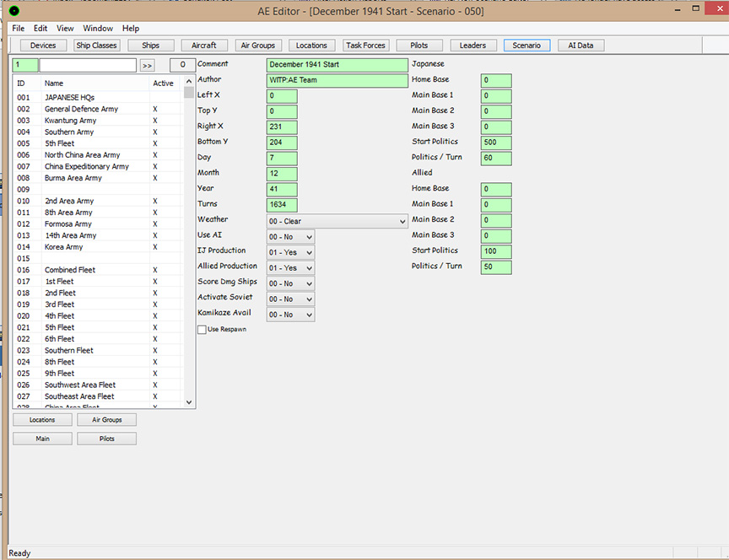Click the Turns field
The height and width of the screenshot is (560, 729).
(282, 204)
